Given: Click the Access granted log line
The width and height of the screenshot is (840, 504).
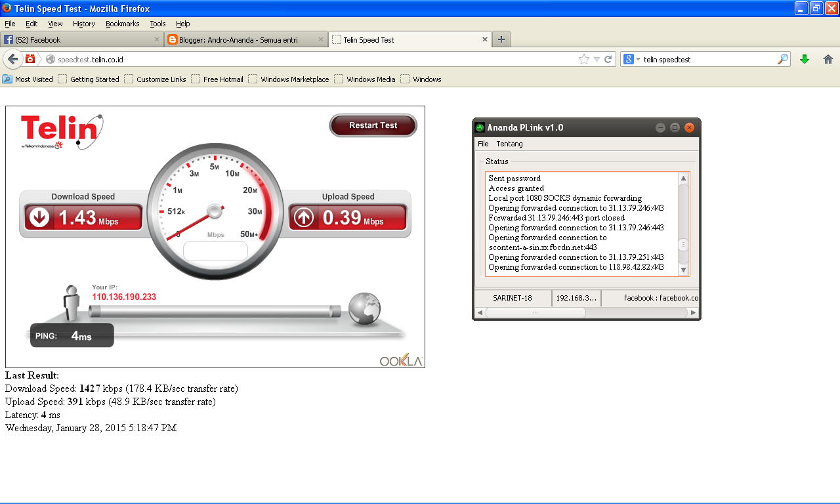Looking at the screenshot, I should tap(516, 188).
